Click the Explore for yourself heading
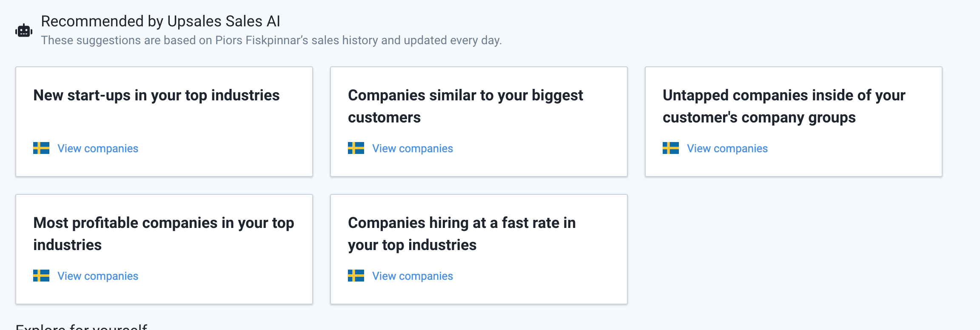Screen dimensions: 980x330 pos(81,326)
